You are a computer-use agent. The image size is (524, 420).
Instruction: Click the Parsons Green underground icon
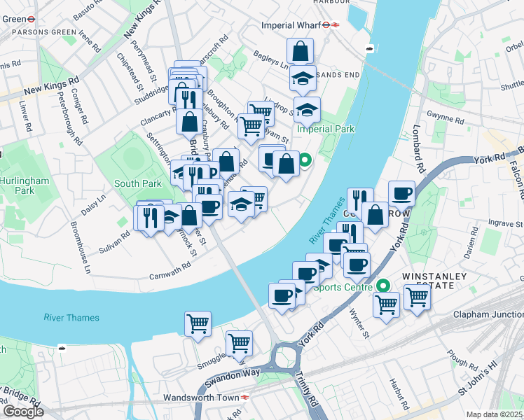[x=31, y=19]
